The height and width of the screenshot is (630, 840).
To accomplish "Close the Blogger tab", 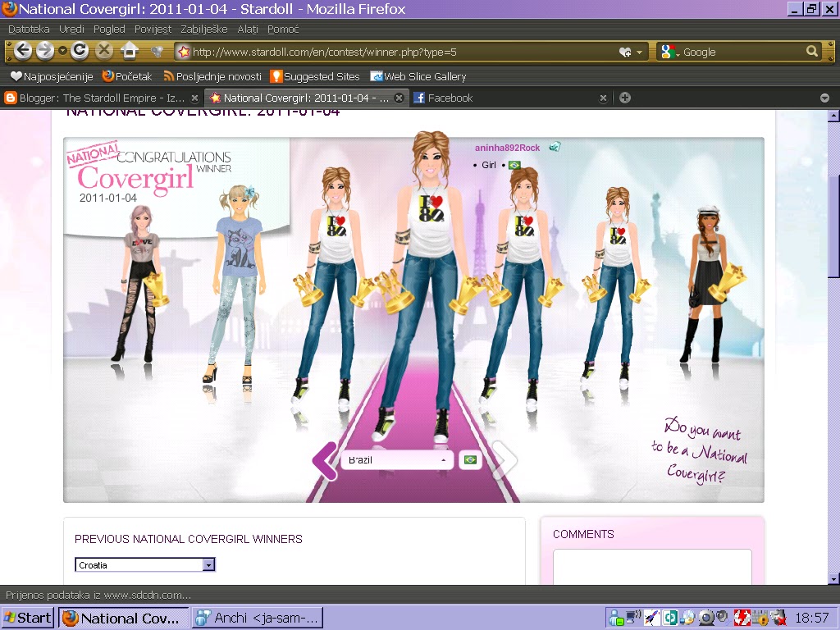I will [x=195, y=98].
